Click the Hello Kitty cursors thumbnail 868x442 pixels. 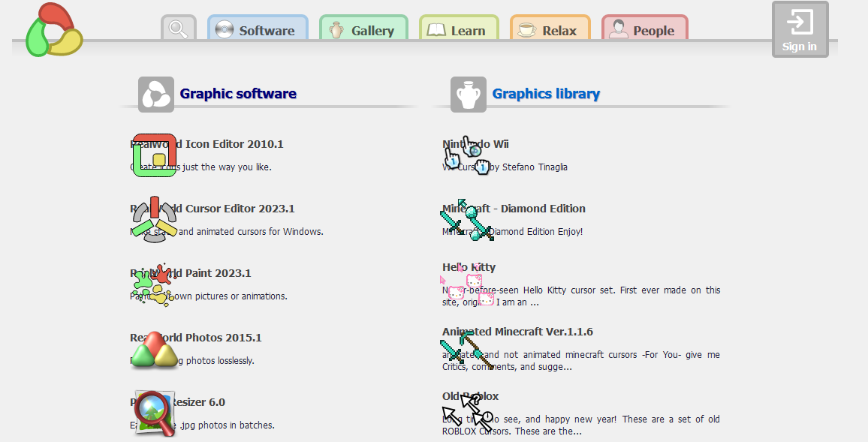click(466, 286)
